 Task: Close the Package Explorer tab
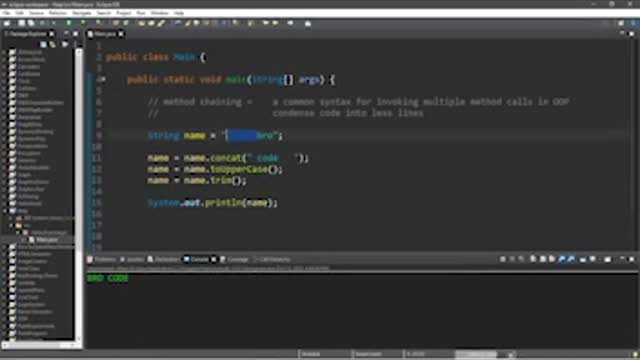point(52,34)
